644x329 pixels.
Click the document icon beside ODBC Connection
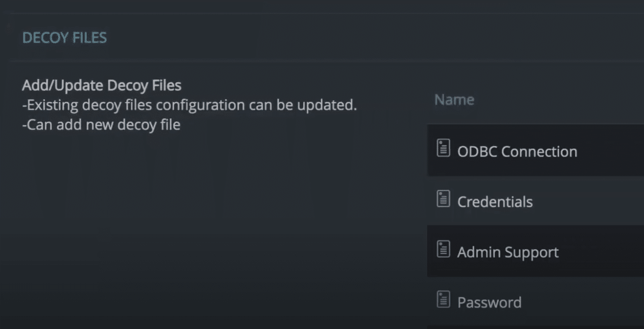point(443,148)
